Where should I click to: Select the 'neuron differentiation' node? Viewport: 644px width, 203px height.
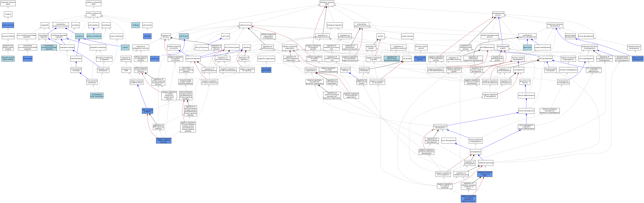526,95
